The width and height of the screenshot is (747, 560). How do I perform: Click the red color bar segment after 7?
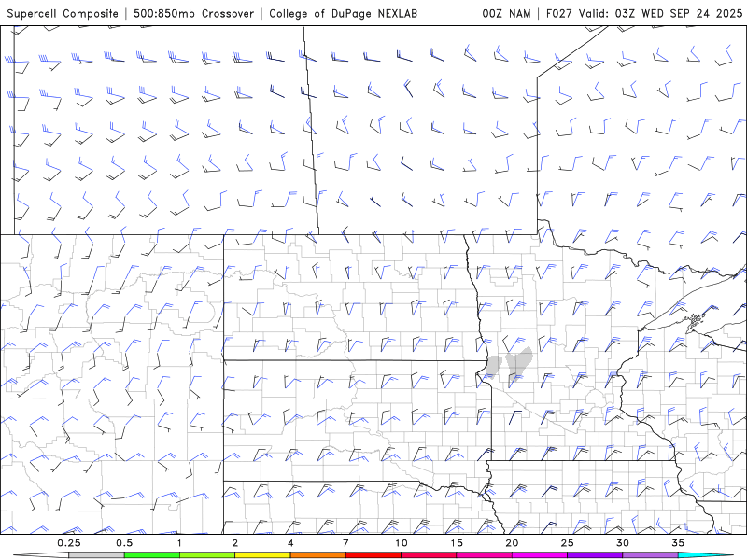tap(373, 555)
